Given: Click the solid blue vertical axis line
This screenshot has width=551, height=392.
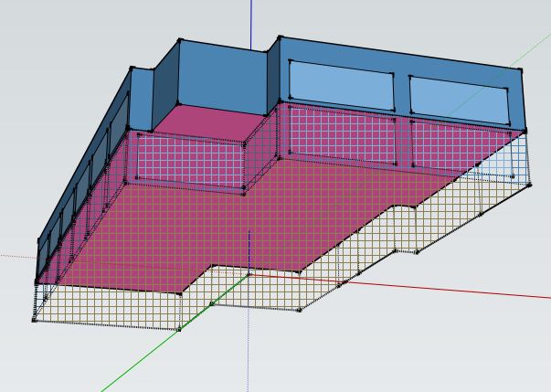Looking at the screenshot, I should point(251,25).
